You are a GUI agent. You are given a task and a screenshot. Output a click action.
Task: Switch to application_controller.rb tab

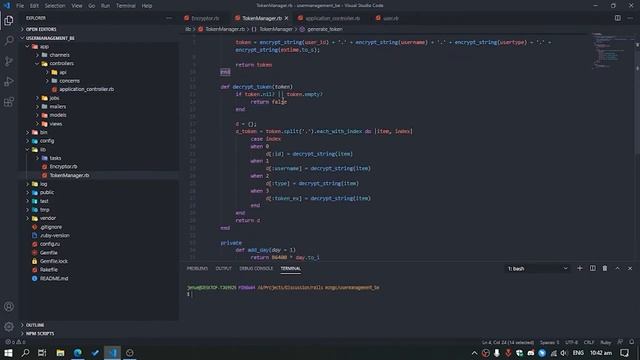point(332,18)
